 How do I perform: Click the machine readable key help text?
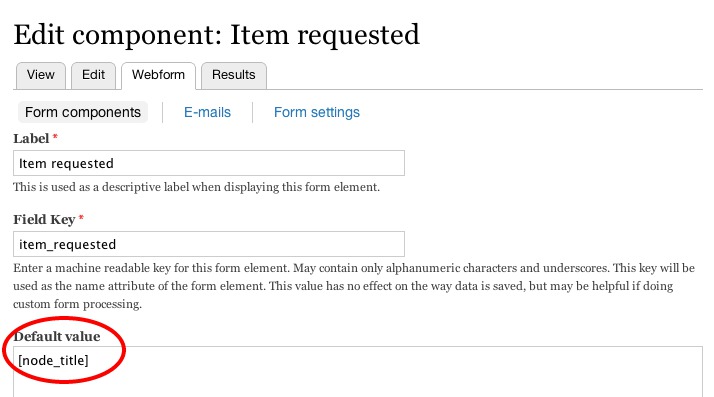(354, 286)
